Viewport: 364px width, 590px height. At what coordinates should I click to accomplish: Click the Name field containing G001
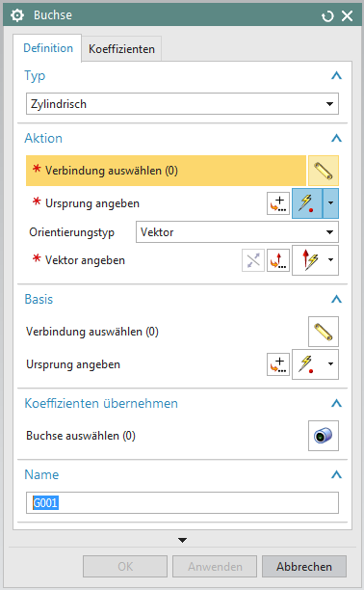(182, 502)
